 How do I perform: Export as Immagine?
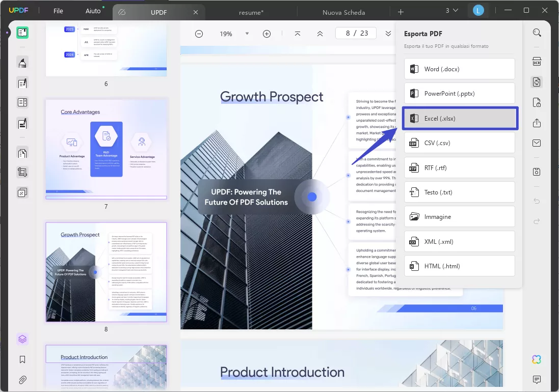pyautogui.click(x=460, y=217)
